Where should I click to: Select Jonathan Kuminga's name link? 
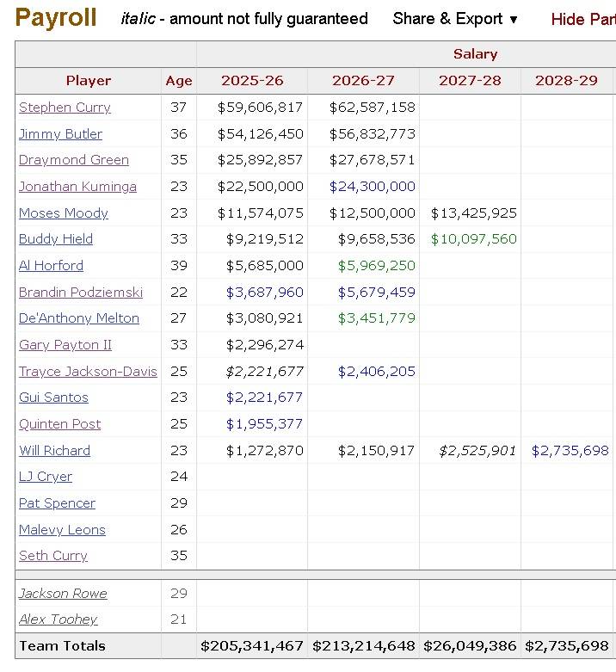point(77,187)
